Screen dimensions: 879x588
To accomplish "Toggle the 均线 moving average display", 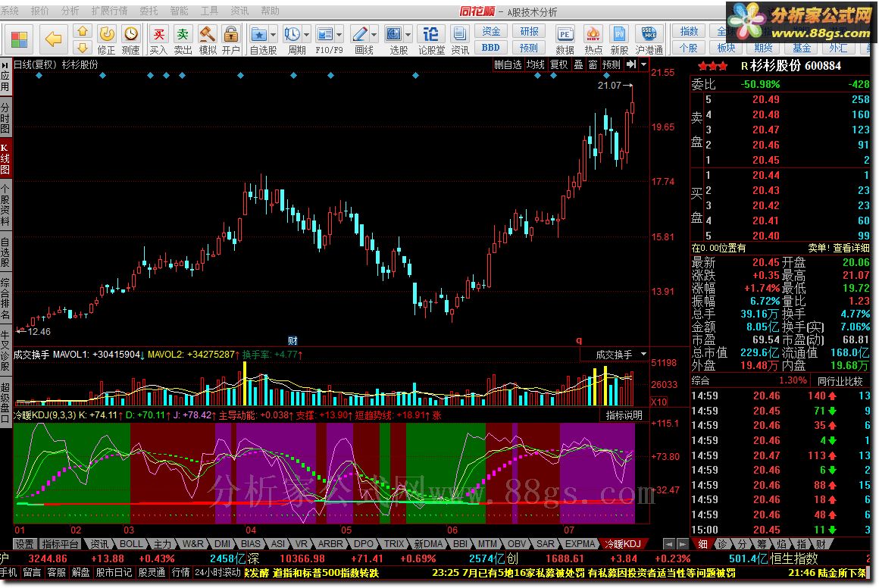I will pos(536,64).
